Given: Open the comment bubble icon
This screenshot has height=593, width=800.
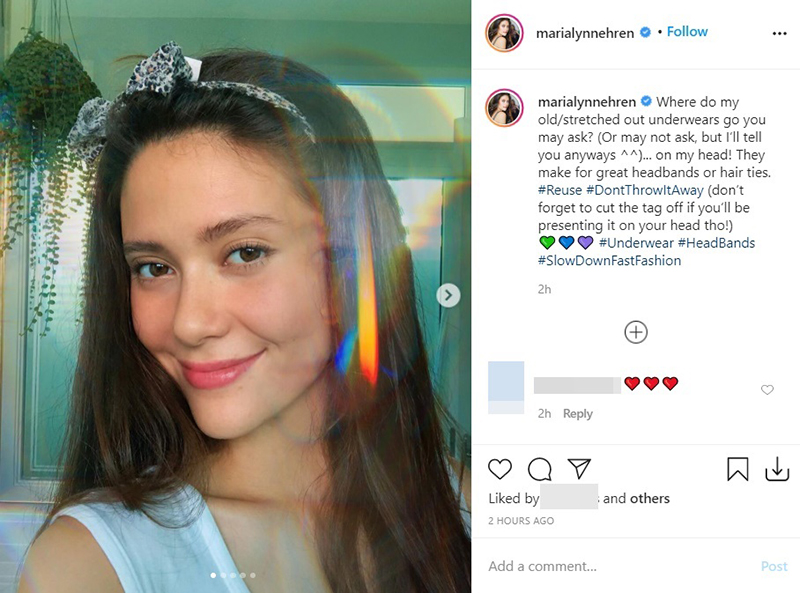Looking at the screenshot, I should pyautogui.click(x=539, y=469).
